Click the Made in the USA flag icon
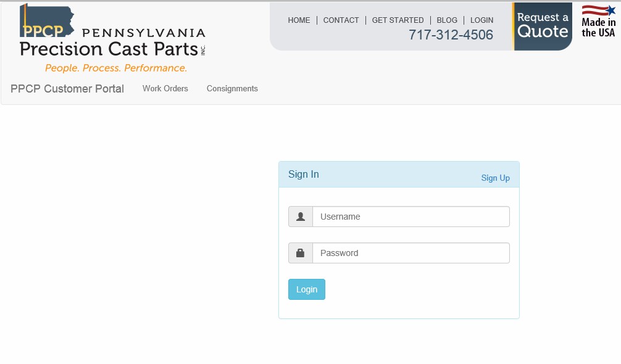Screen dimensions: 621x364 [598, 11]
